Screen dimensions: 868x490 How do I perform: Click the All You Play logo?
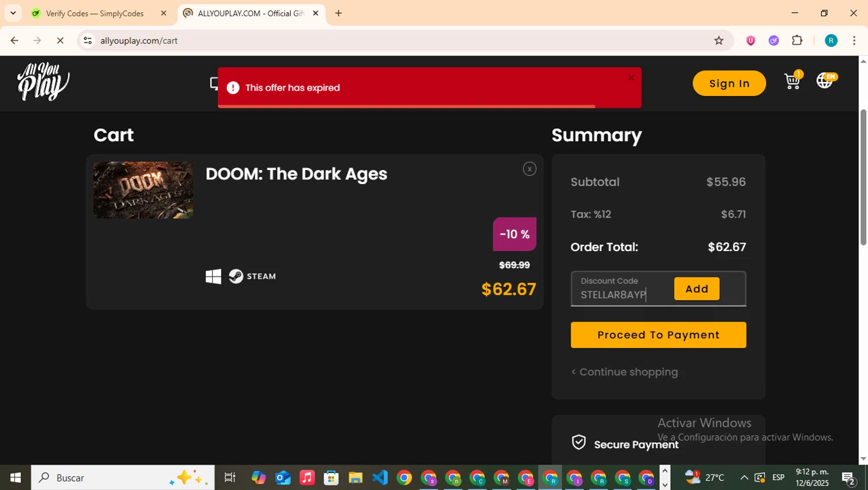[x=43, y=82]
